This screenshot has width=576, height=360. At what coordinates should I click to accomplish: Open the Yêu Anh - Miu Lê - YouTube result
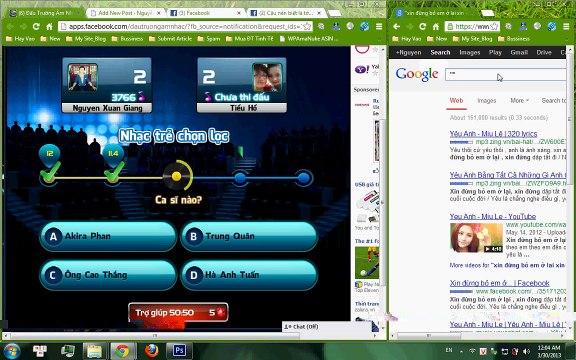click(x=493, y=216)
